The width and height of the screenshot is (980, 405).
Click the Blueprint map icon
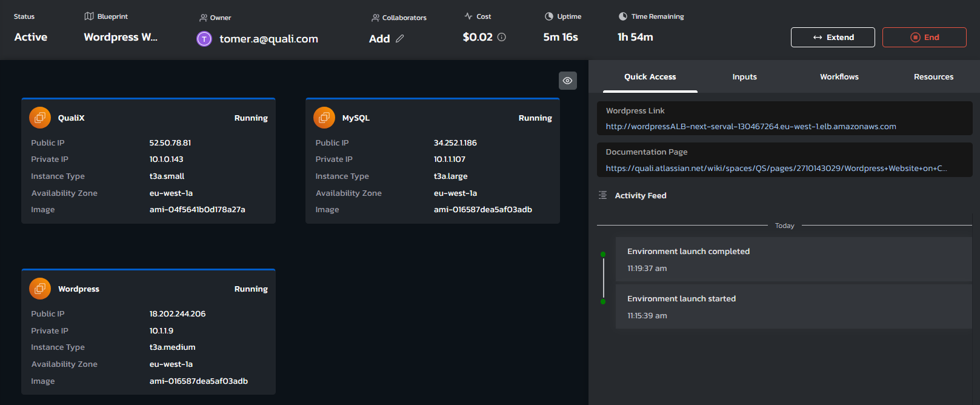(x=89, y=16)
